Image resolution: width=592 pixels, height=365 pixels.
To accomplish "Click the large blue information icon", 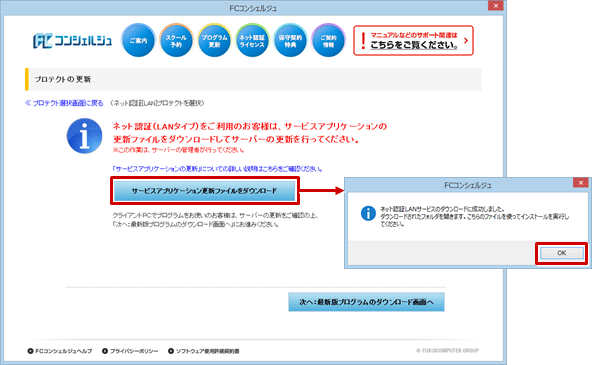I will pyautogui.click(x=85, y=136).
